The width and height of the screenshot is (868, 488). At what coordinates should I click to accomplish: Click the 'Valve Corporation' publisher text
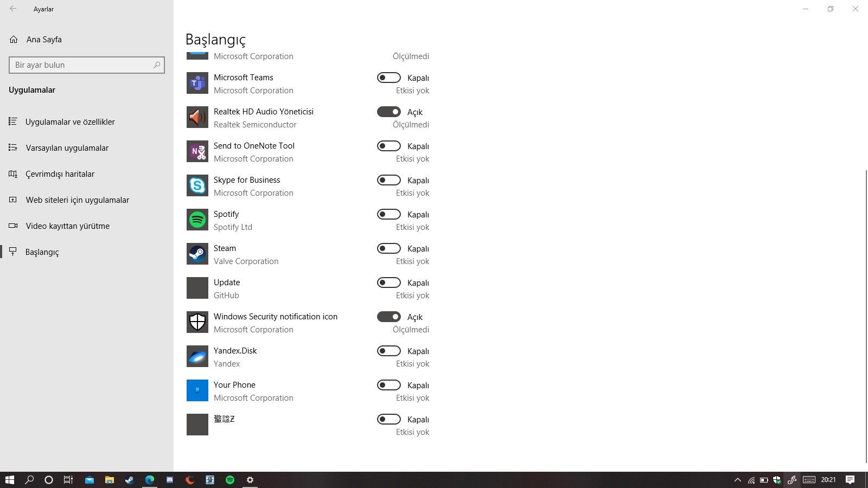[246, 261]
